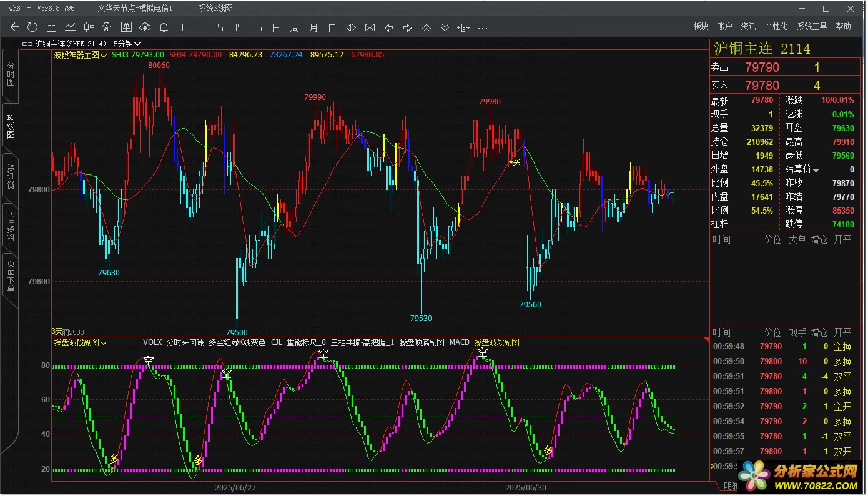The image size is (868, 496).
Task: Switch to the time-sharing line chart icon
Action: point(70,27)
